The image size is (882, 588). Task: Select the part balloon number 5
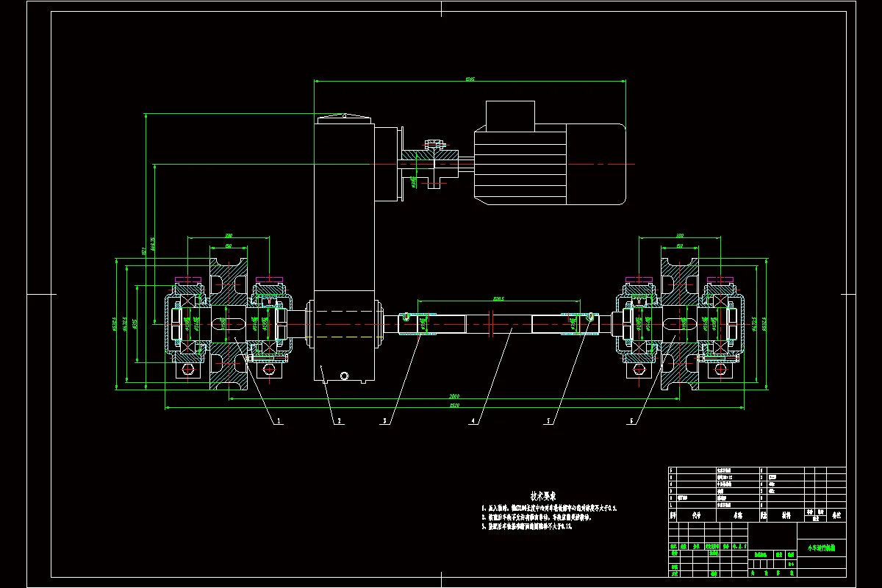click(548, 422)
